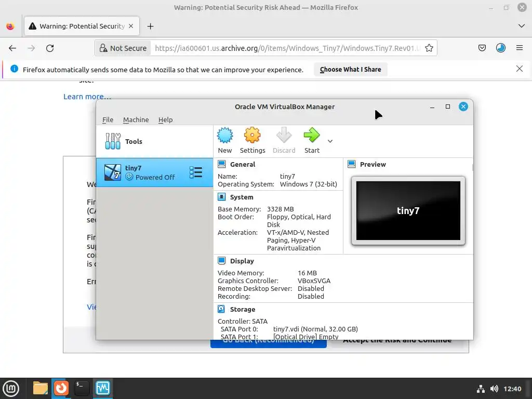Go back in Firefox

12,48
